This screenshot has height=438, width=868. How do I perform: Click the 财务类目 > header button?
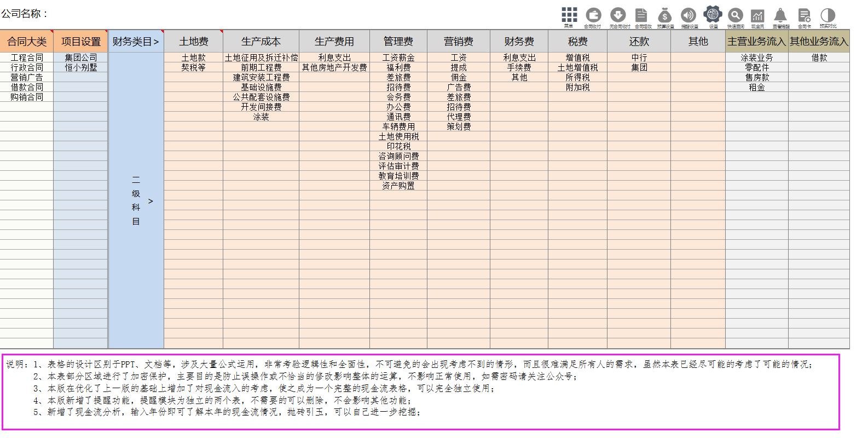coord(136,42)
